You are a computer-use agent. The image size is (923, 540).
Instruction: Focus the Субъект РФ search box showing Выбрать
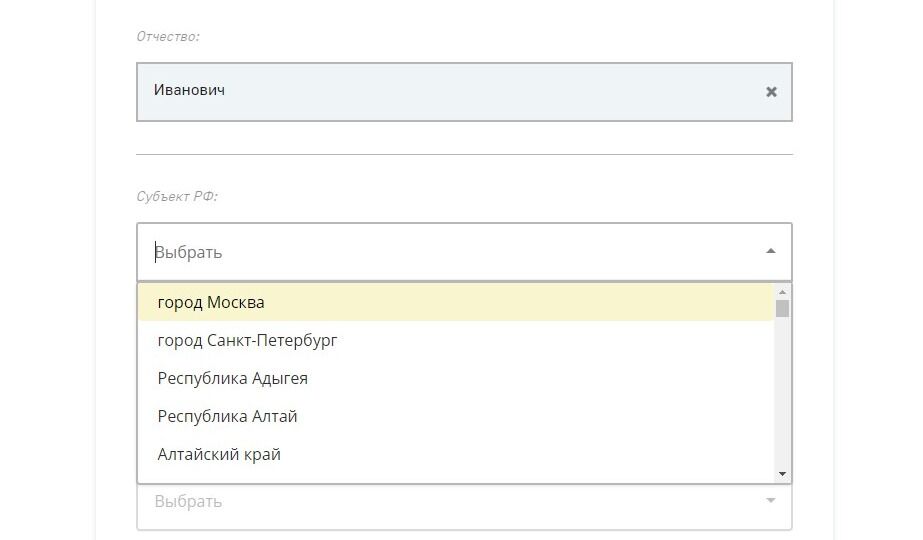coord(464,252)
